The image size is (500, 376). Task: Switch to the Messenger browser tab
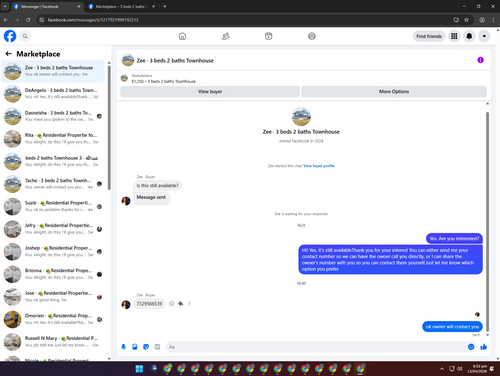[x=47, y=6]
